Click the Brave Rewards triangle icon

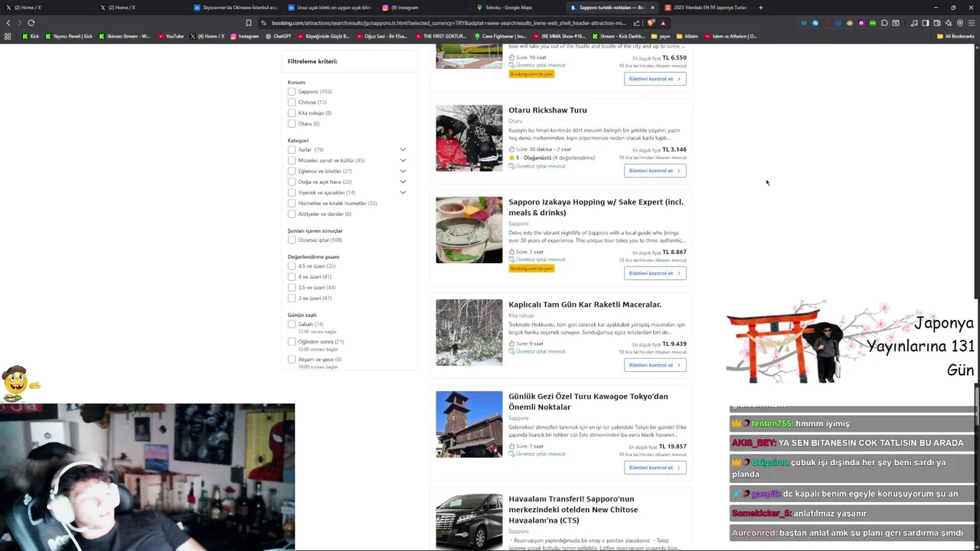[x=663, y=23]
